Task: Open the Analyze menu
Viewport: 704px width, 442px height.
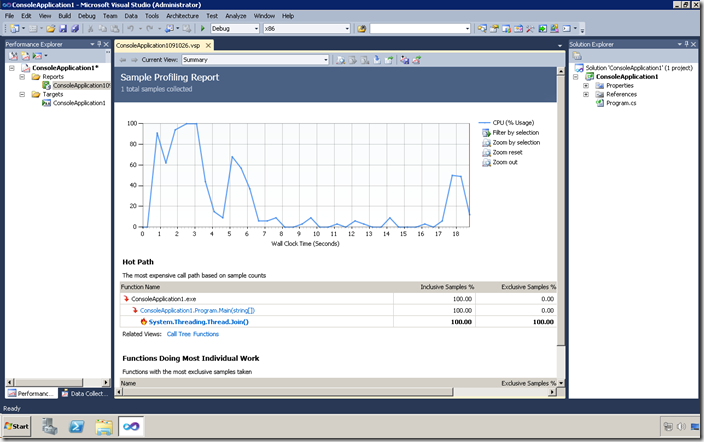Action: [236, 16]
